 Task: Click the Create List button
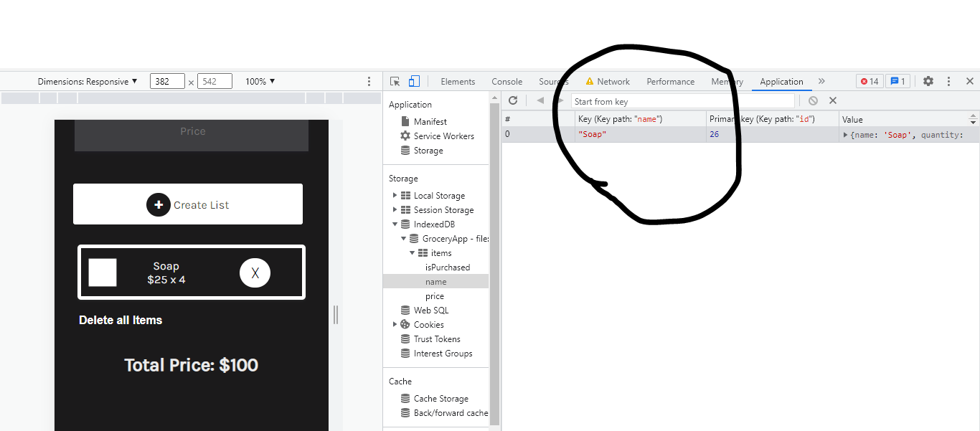click(x=188, y=204)
